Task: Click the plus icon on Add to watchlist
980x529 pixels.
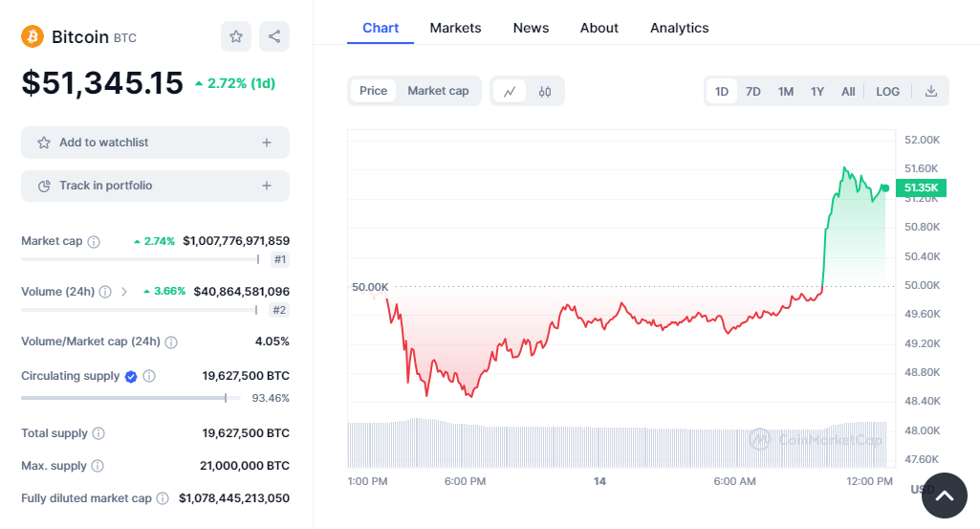Action: 267,143
